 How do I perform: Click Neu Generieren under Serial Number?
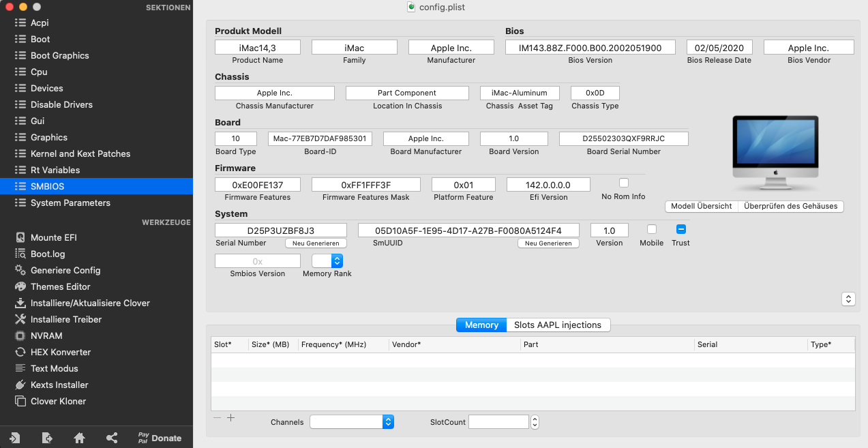316,243
